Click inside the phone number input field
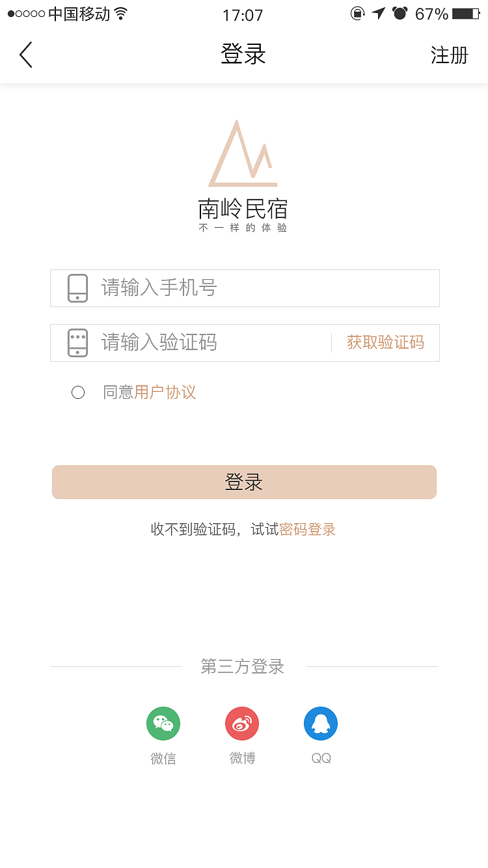Image resolution: width=488 pixels, height=868 pixels. point(228,288)
